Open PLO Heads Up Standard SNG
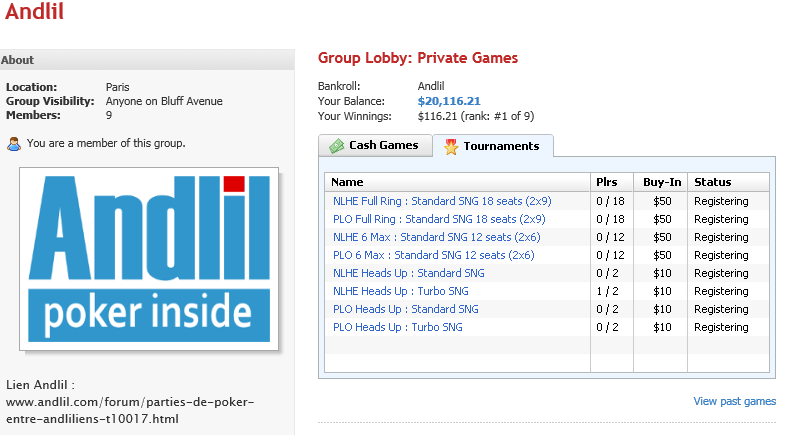Viewport: 789px width, 435px height. [x=406, y=309]
